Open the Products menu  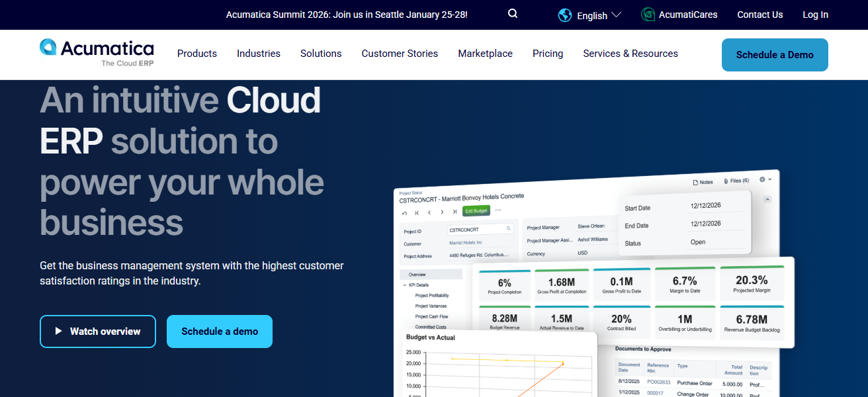[x=197, y=54]
